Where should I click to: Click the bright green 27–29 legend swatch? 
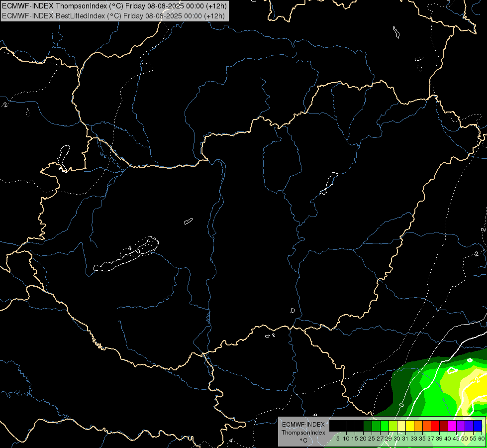[x=385, y=426]
